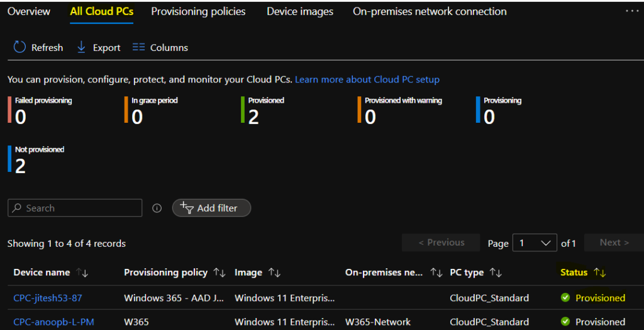
Task: Click the Refresh circular arrow icon
Action: coord(19,47)
